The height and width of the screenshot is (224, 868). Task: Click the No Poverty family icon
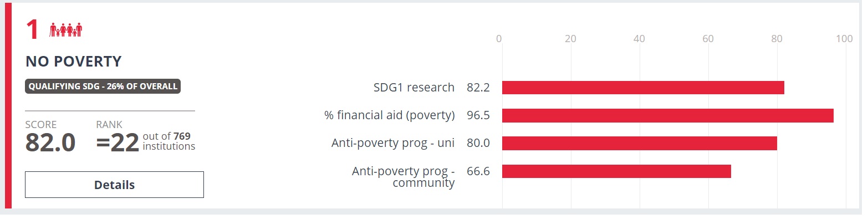point(66,30)
